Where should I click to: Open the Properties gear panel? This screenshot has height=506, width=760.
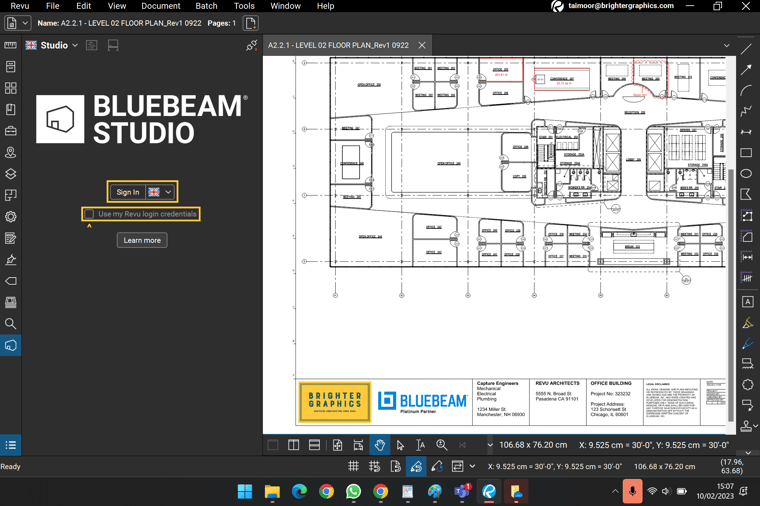[10, 216]
